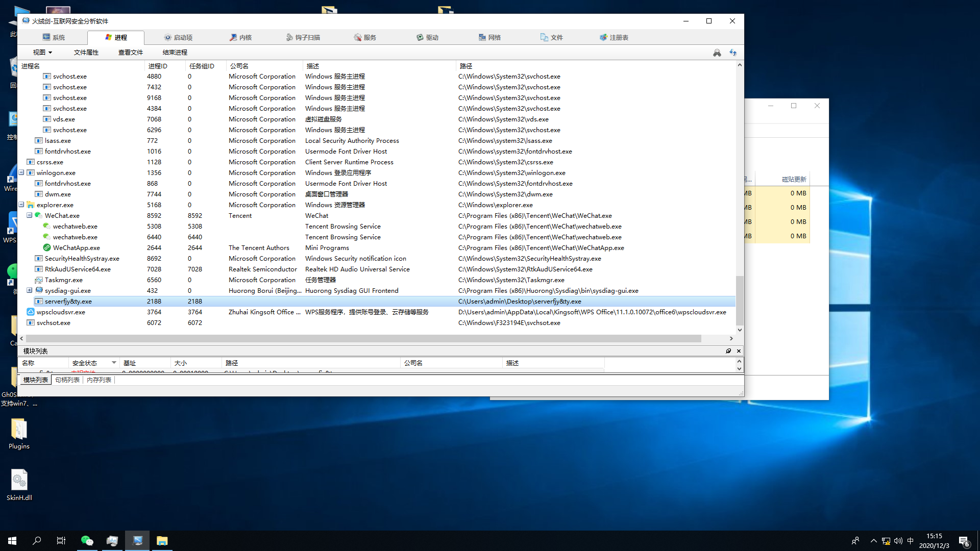This screenshot has height=551, width=980.
Task: Open the 视图 dropdown menu
Action: [42, 52]
